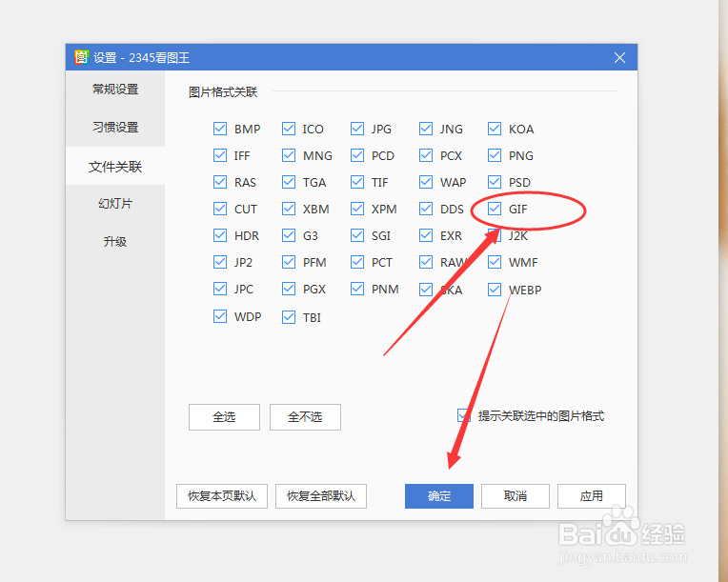
Task: Uncheck the TBI format checkbox
Action: [x=289, y=317]
